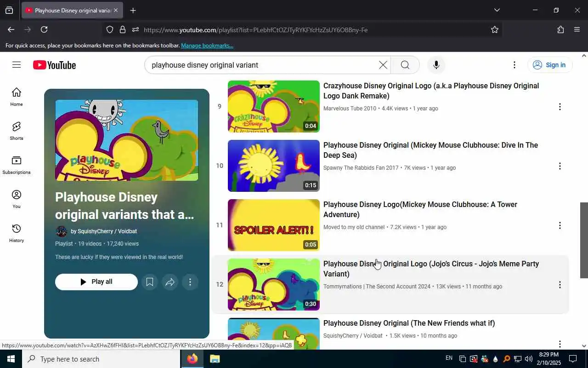Click Sign in button
This screenshot has width=588, height=368.
pyautogui.click(x=550, y=65)
